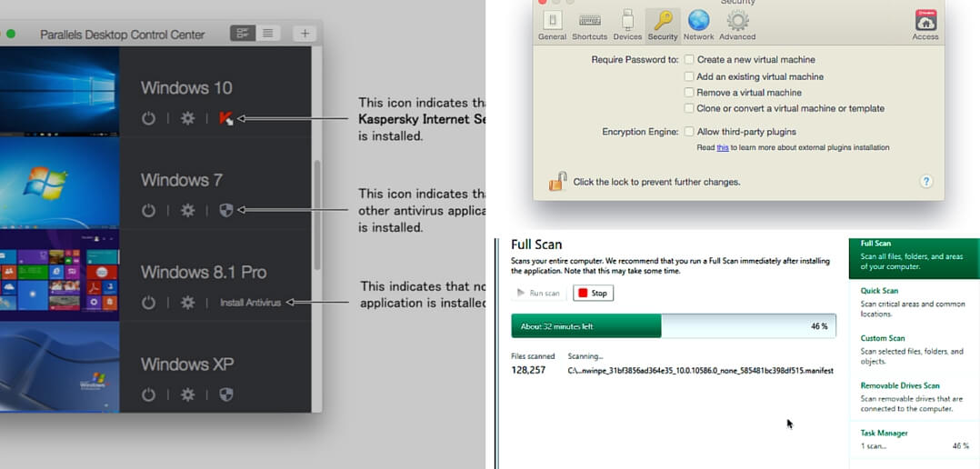Click the scanning file path text

pyautogui.click(x=700, y=370)
